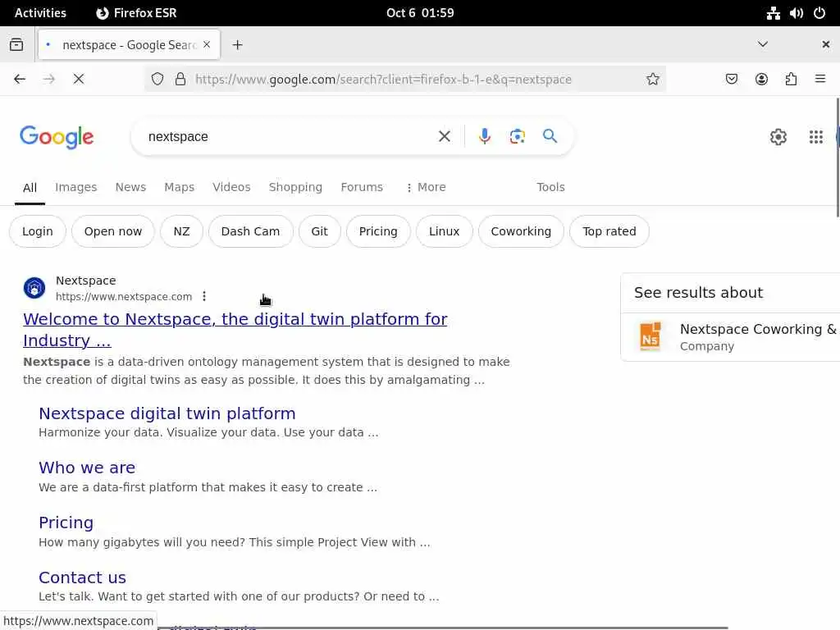Open the three-dot menu for nextspace.com result
Viewport: 840px width, 630px height.
pyautogui.click(x=204, y=296)
